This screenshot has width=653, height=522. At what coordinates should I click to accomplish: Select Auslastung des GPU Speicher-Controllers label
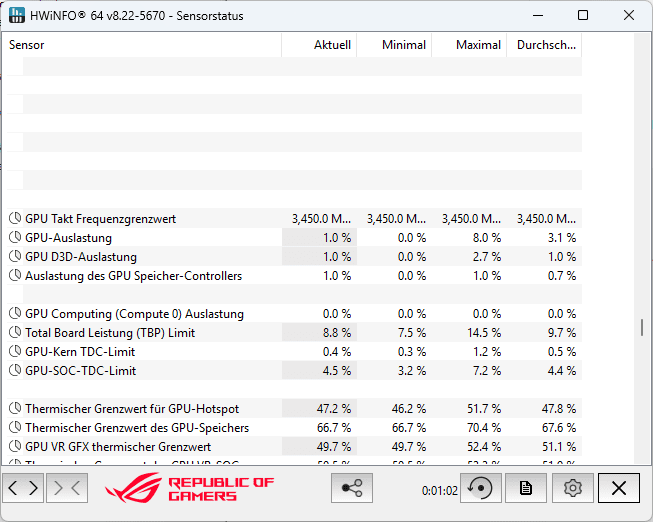click(133, 276)
